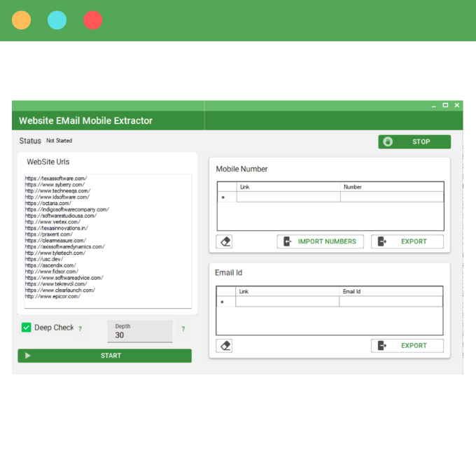Image resolution: width=476 pixels, height=476 pixels.
Task: Click the eraser icon under Mobile Number table
Action: pyautogui.click(x=225, y=241)
